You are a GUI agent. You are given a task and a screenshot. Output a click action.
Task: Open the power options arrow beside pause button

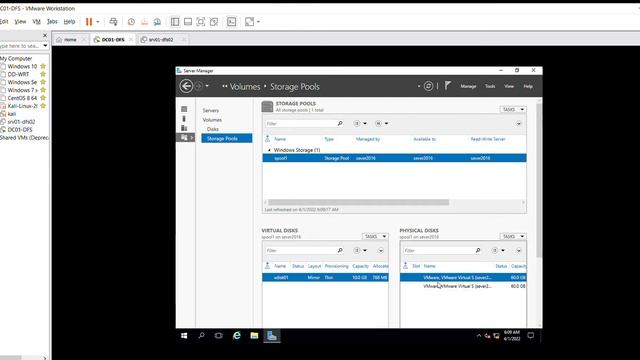tap(98, 22)
